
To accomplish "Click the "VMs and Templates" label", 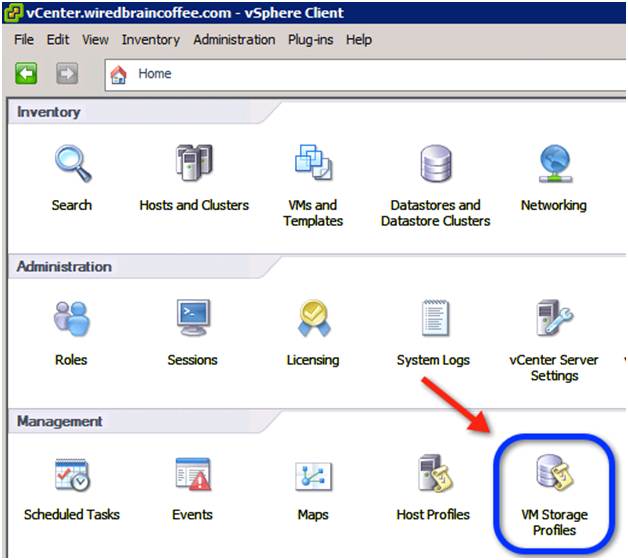I will click(313, 213).
